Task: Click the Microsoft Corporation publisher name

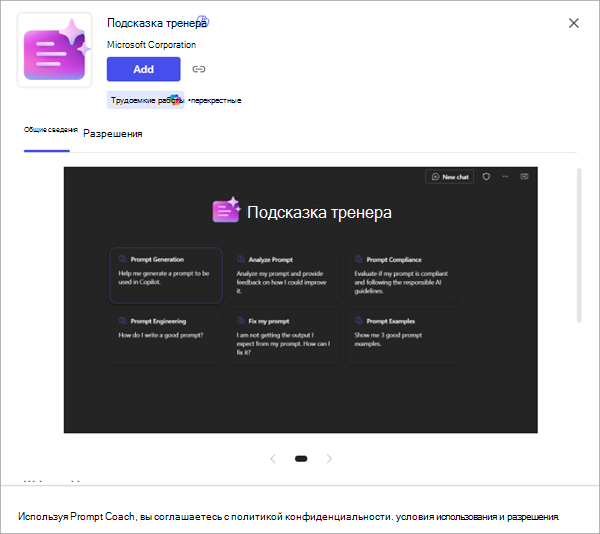Action: click(151, 45)
